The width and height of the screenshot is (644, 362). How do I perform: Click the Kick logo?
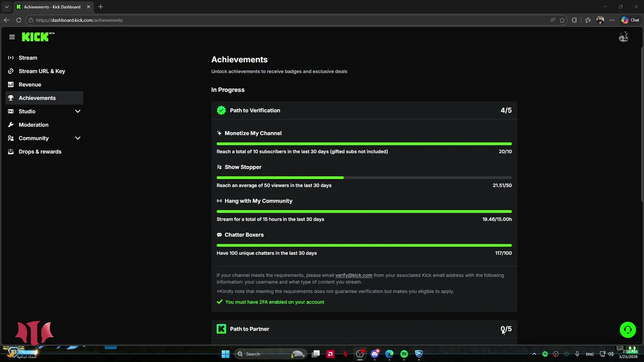[38, 37]
